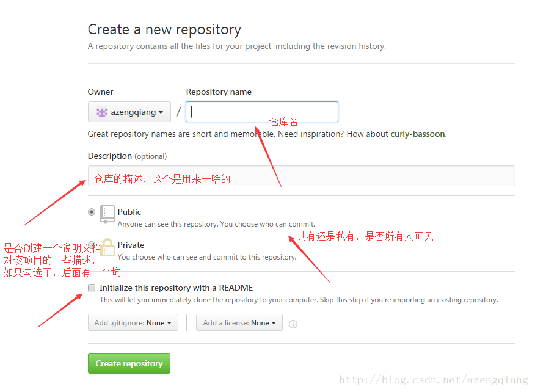Click the license info icon
The width and height of the screenshot is (535, 392).
[293, 324]
